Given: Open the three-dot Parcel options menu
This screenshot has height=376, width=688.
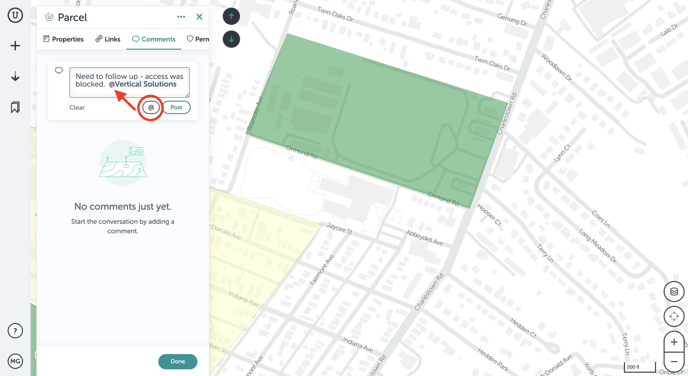Looking at the screenshot, I should (x=181, y=17).
